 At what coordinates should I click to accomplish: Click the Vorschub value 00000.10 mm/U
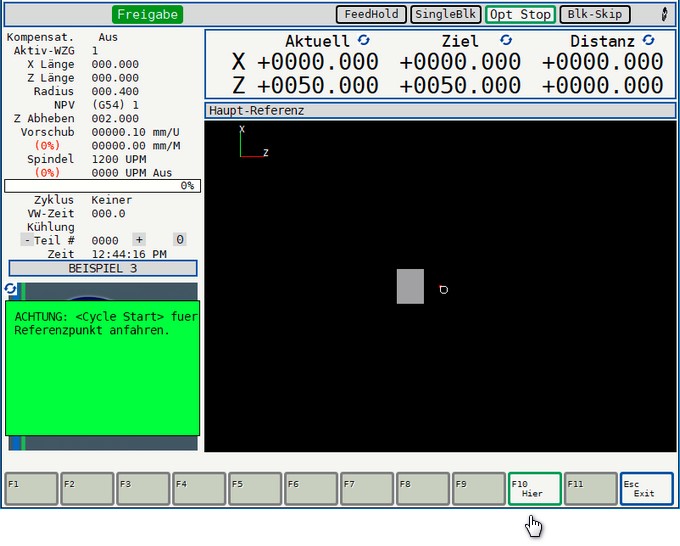pyautogui.click(x=135, y=132)
